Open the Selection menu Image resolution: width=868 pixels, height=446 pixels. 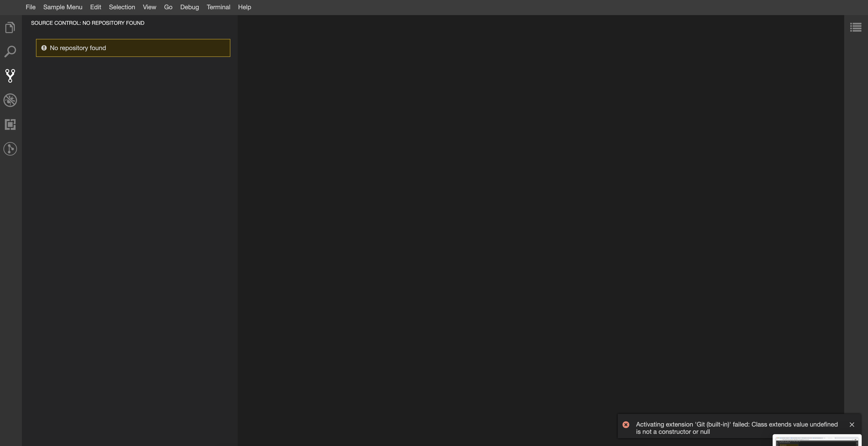pos(122,7)
